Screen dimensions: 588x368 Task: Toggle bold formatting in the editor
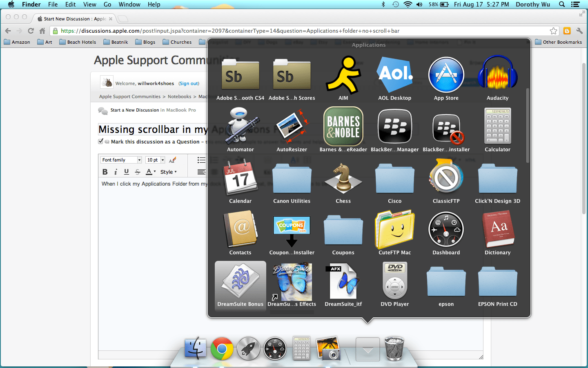(105, 172)
